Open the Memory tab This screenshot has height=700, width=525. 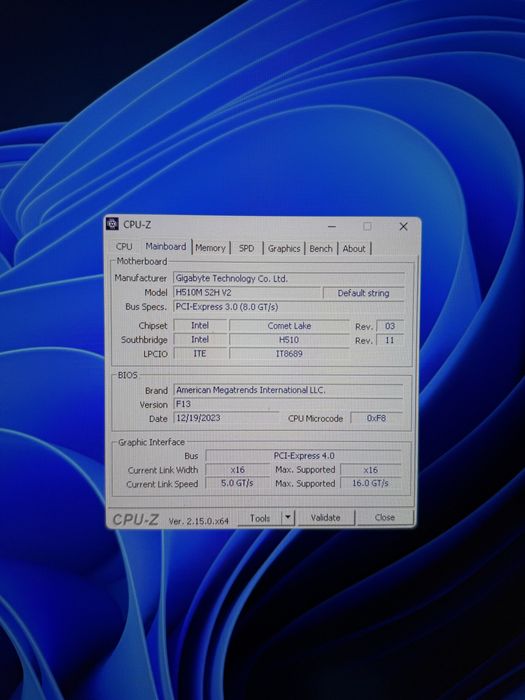coord(210,248)
